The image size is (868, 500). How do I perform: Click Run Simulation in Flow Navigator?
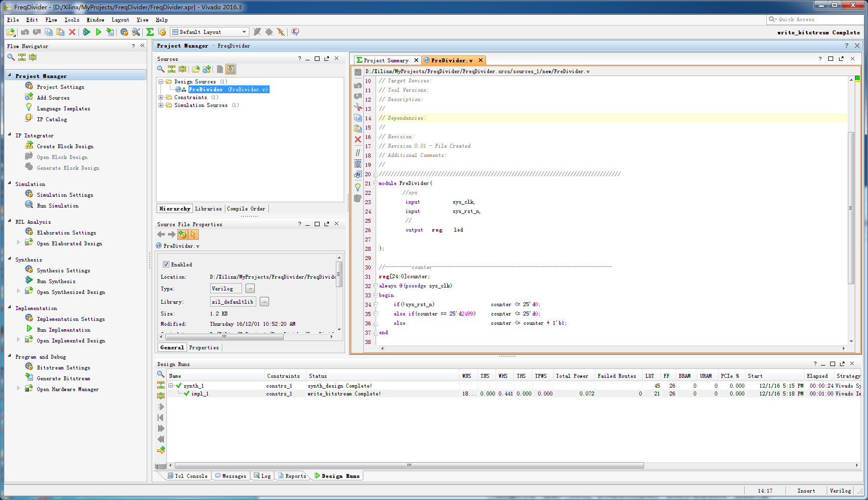pyautogui.click(x=57, y=206)
